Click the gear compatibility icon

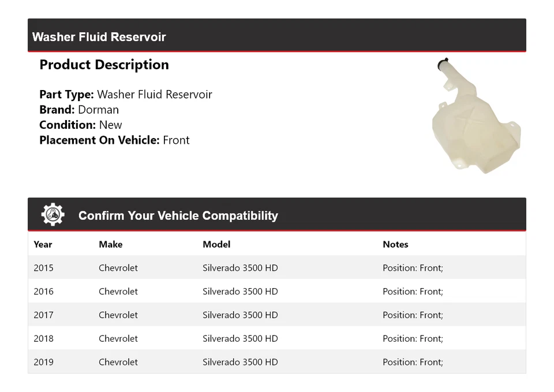[53, 214]
